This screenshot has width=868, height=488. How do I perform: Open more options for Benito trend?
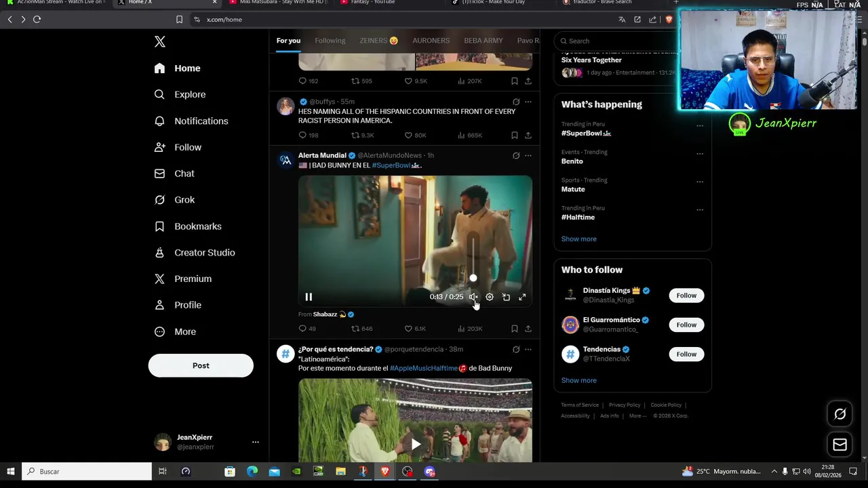[700, 153]
